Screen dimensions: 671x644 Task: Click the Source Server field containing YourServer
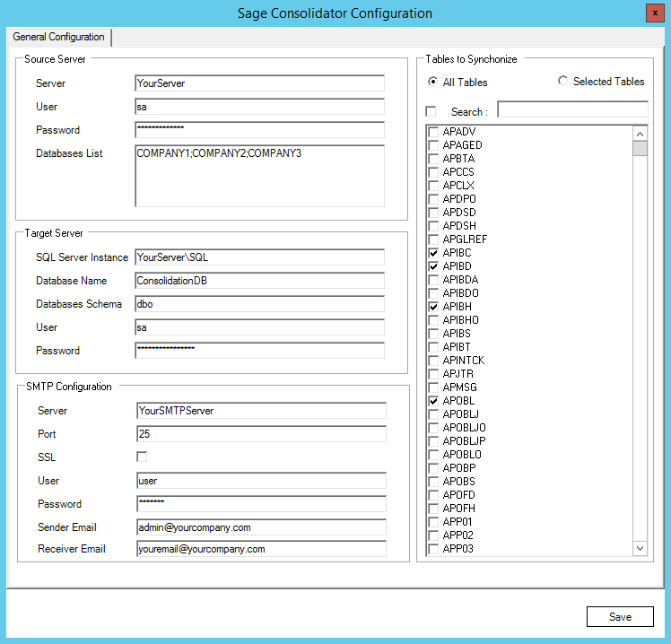(259, 83)
